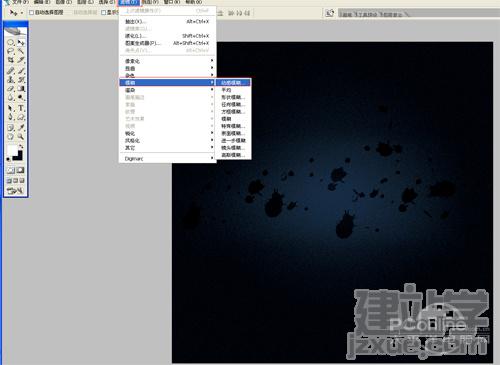This screenshot has width=500, height=365.
Task: Select the Eraser tool
Action: 11,89
